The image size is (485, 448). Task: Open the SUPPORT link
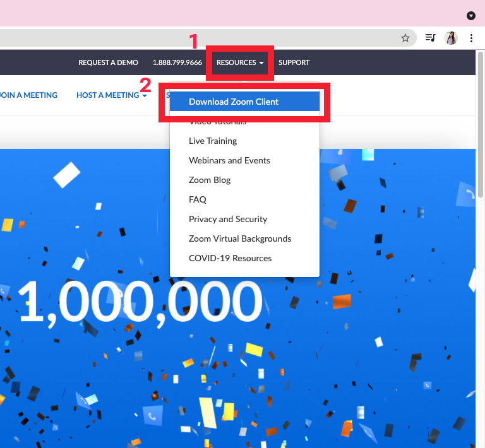pyautogui.click(x=294, y=62)
